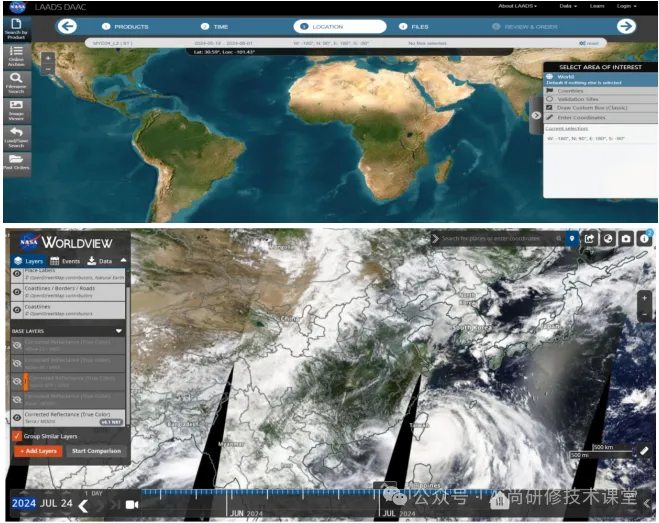Go to the Time step
The height and width of the screenshot is (523, 659).
pyautogui.click(x=214, y=26)
